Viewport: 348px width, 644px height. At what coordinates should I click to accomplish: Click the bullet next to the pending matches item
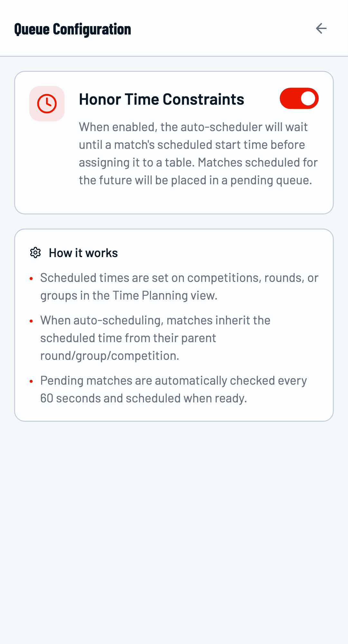click(31, 381)
